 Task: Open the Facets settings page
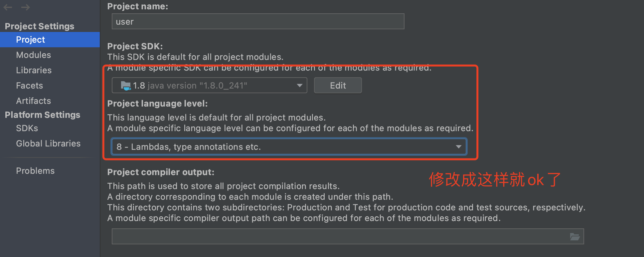coord(29,86)
